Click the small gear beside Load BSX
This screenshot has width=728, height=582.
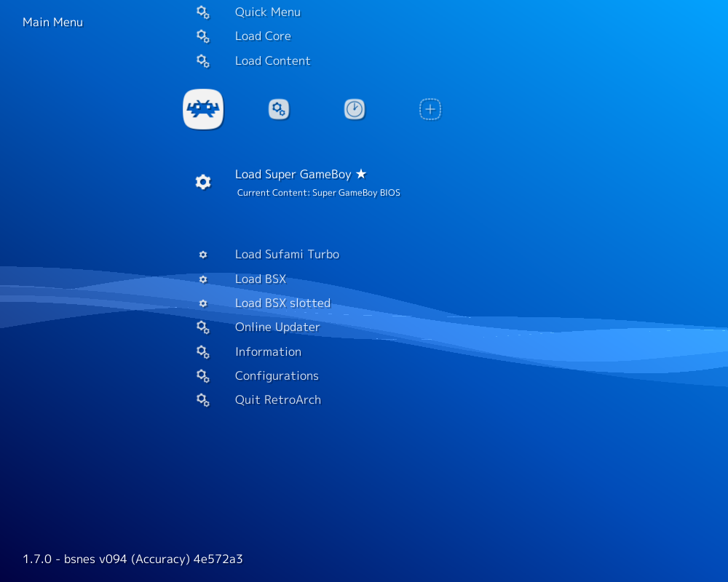(203, 279)
